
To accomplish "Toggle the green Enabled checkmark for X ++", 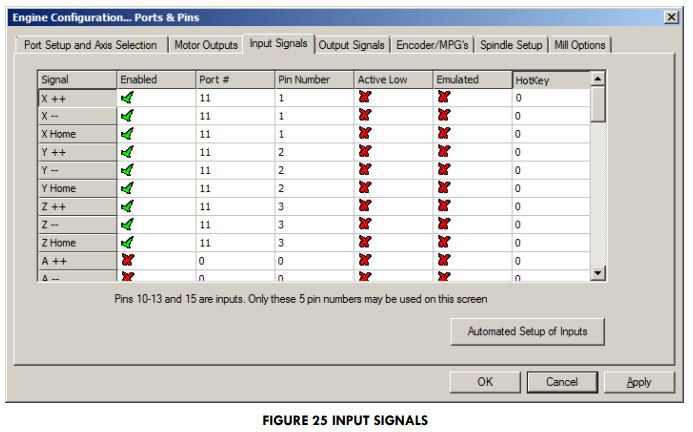I will (x=126, y=98).
